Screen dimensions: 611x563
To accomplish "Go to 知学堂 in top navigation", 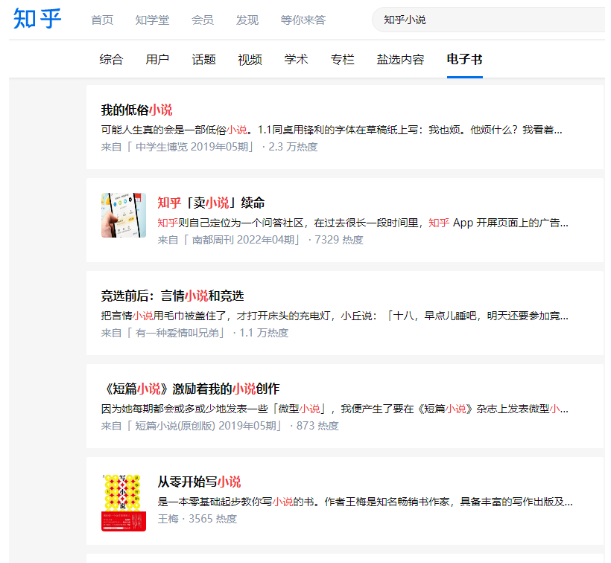I will coord(152,20).
